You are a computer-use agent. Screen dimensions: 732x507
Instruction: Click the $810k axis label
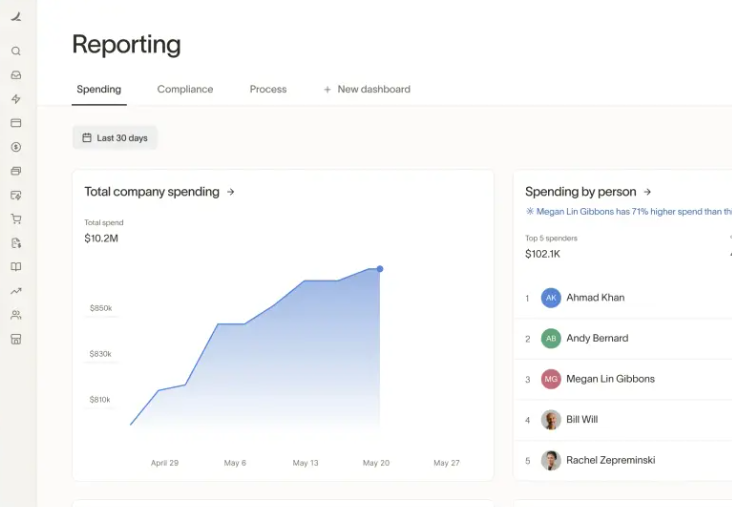tap(100, 400)
